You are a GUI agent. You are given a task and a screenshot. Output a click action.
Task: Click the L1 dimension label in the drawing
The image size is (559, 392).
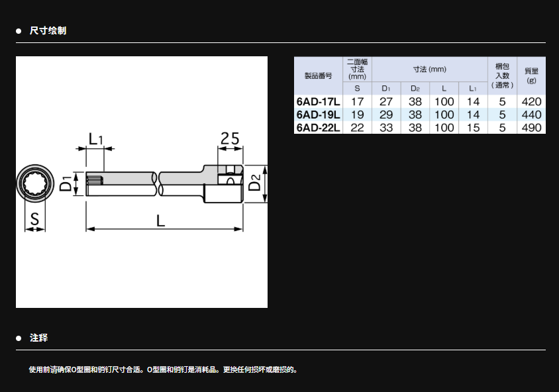95,139
